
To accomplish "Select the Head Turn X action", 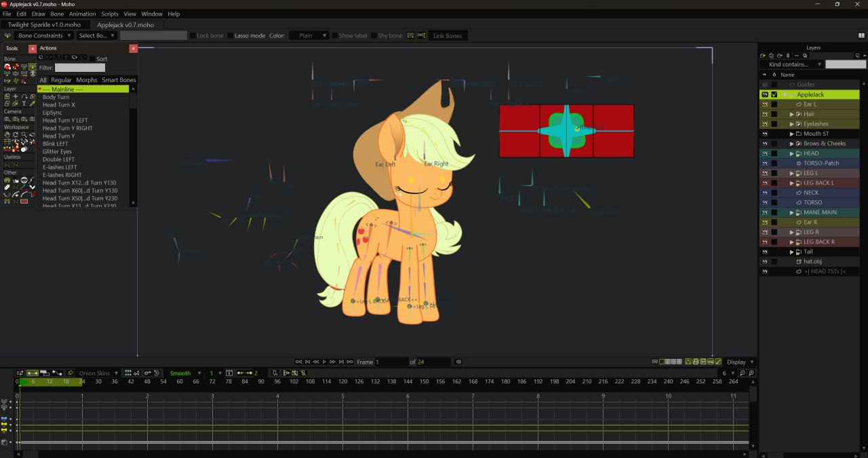I will [x=59, y=105].
